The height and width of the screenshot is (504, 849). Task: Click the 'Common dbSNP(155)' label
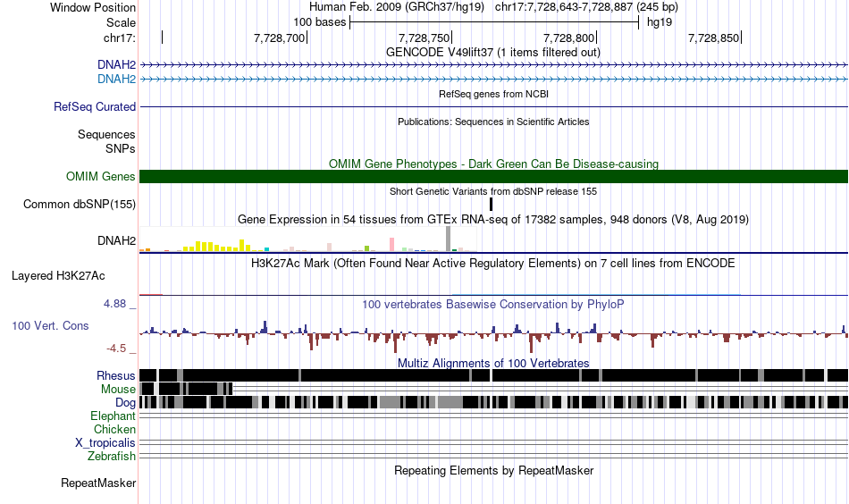pos(80,204)
